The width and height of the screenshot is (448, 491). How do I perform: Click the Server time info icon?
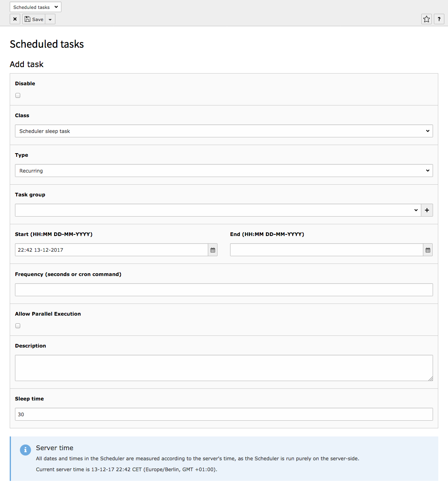coord(25,450)
